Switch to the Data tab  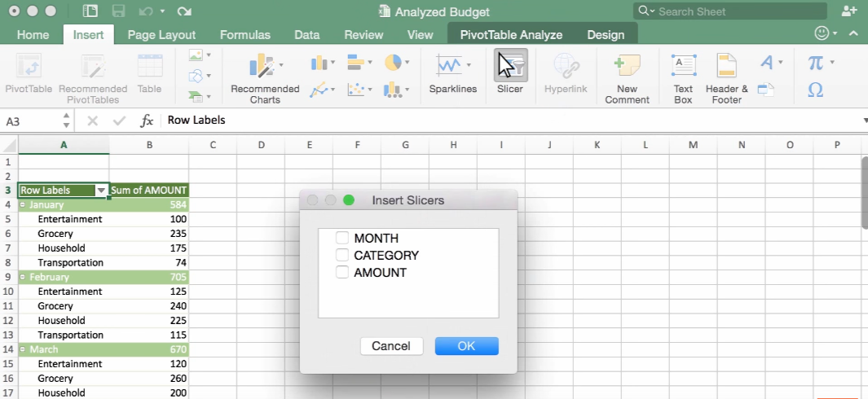[x=306, y=35]
